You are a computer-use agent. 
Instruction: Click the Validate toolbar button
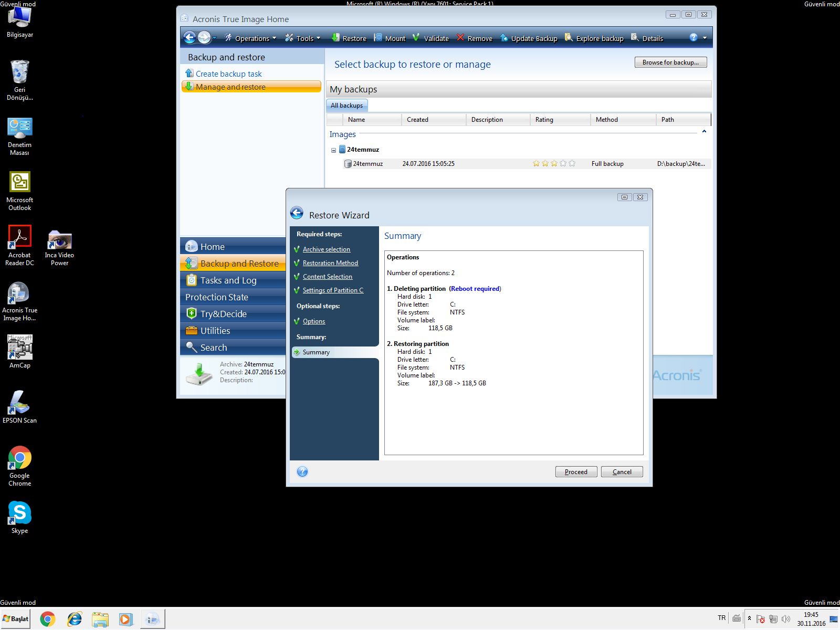point(431,38)
